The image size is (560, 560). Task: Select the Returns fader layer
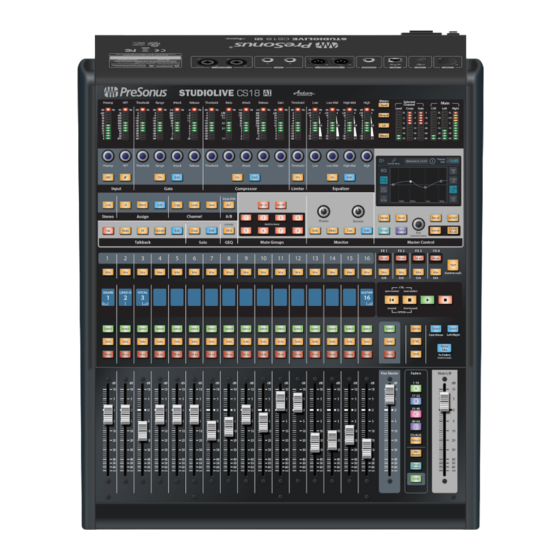coord(416,440)
